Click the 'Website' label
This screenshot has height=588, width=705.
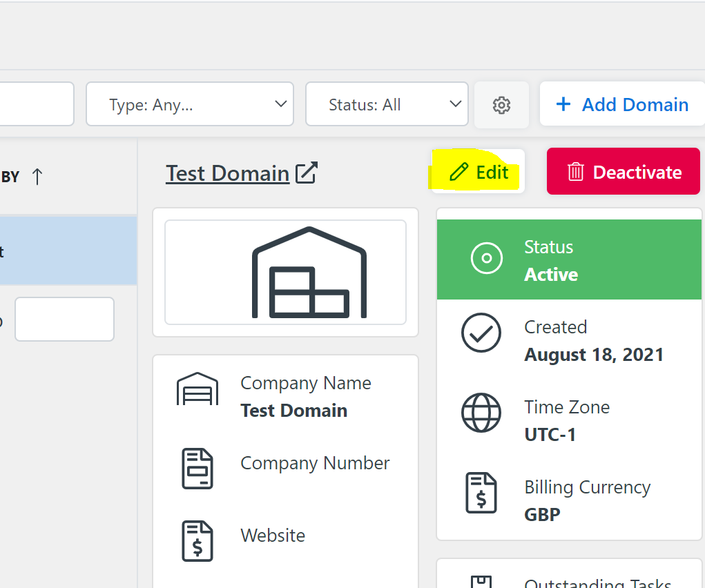pyautogui.click(x=273, y=536)
